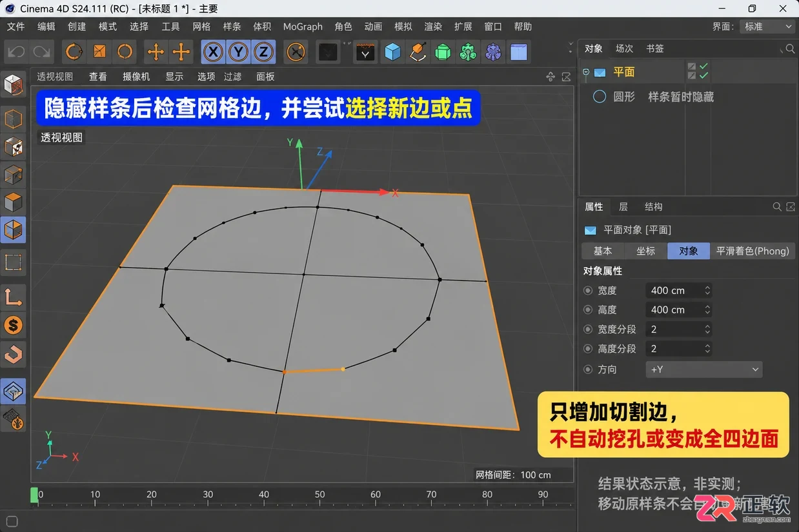This screenshot has width=799, height=532.
Task: Open the spline pen tool icon
Action: coord(418,52)
